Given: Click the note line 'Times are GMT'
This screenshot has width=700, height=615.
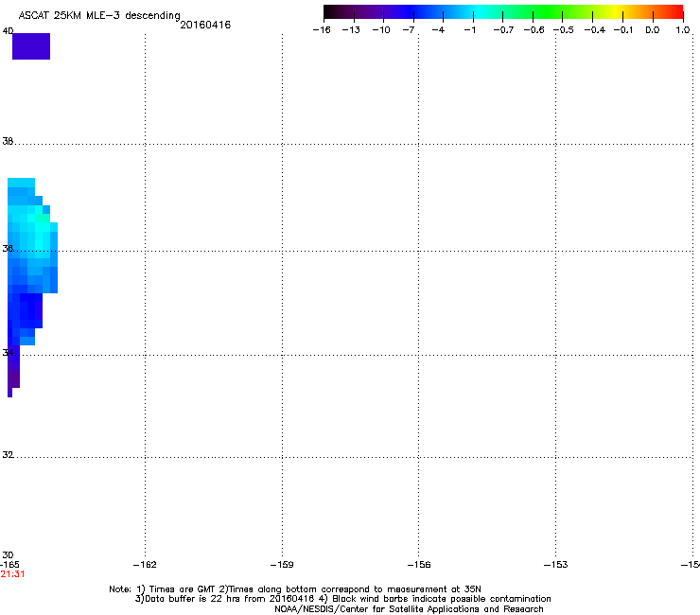Looking at the screenshot, I should point(295,589).
